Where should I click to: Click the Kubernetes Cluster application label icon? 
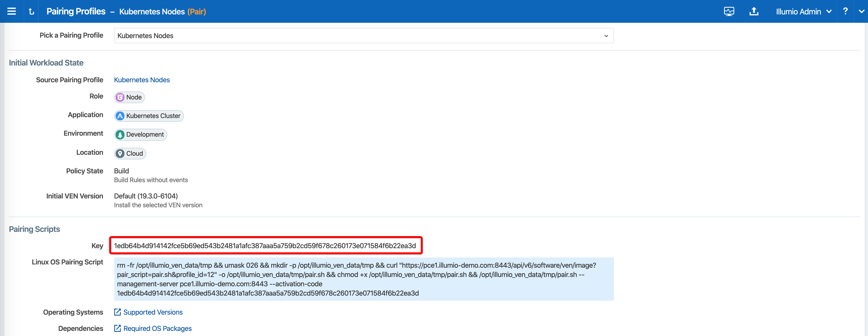click(x=121, y=116)
